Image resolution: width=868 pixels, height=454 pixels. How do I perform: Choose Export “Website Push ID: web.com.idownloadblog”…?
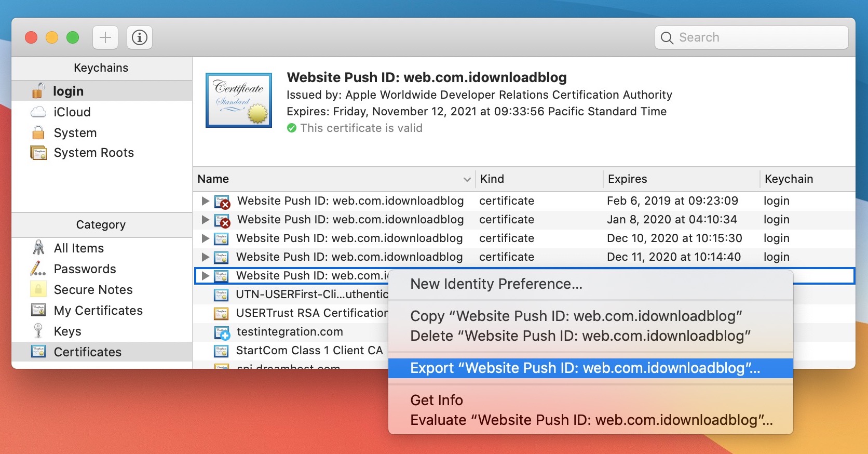pyautogui.click(x=590, y=368)
